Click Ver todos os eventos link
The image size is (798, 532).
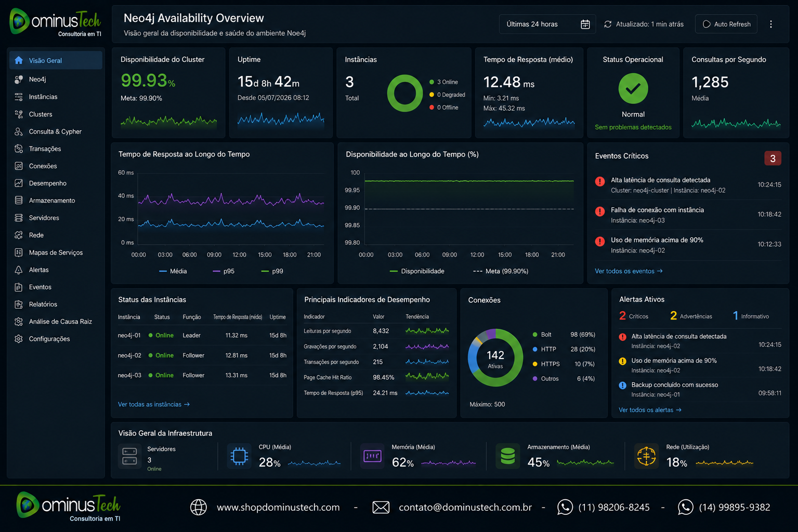pyautogui.click(x=629, y=271)
